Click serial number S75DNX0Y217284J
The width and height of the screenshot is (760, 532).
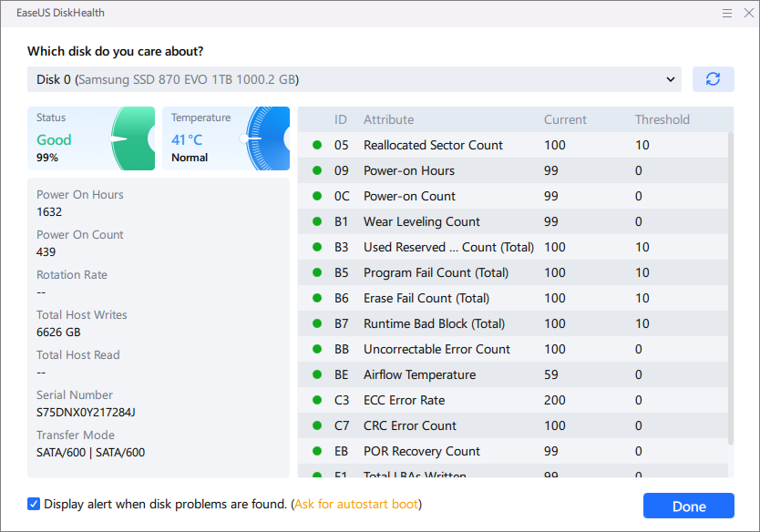pyautogui.click(x=86, y=413)
